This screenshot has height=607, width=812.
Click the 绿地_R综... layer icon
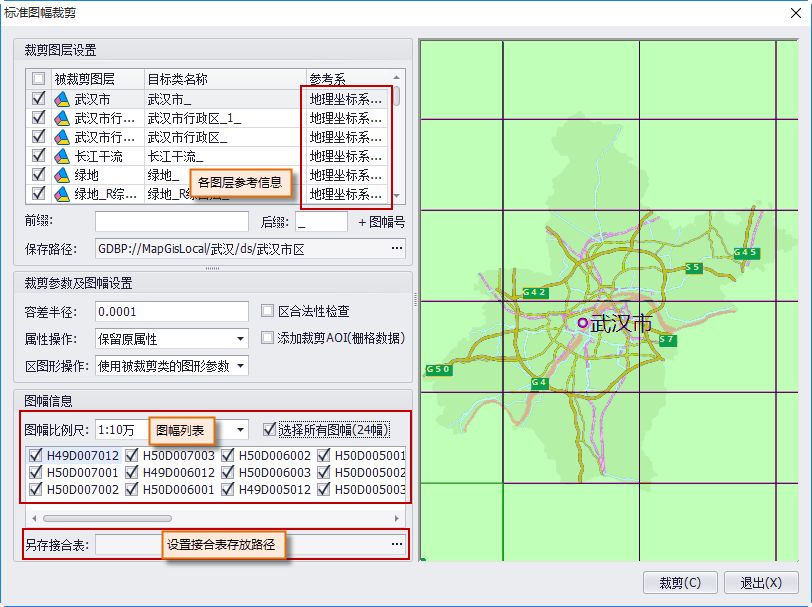[62, 194]
